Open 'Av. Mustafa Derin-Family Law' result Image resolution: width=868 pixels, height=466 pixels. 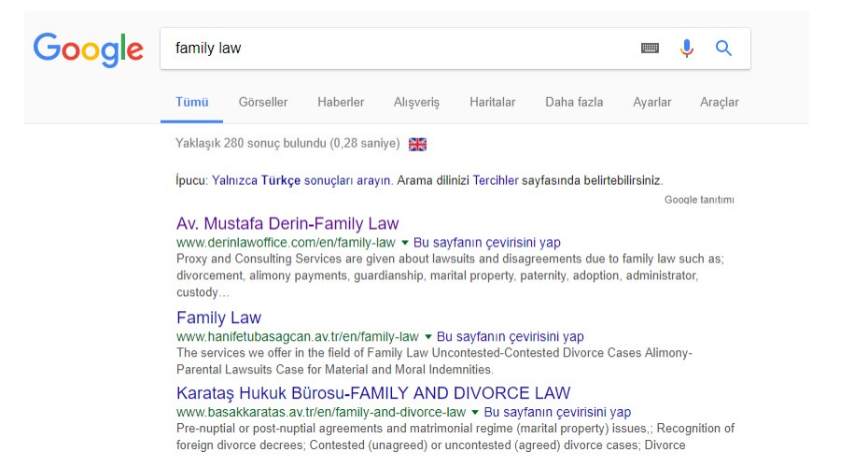[287, 223]
